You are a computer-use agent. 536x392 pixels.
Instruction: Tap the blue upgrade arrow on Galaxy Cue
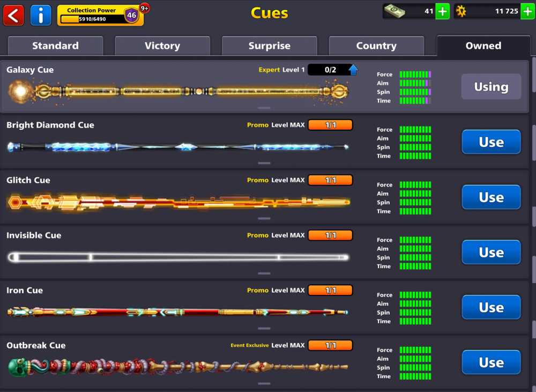click(353, 69)
